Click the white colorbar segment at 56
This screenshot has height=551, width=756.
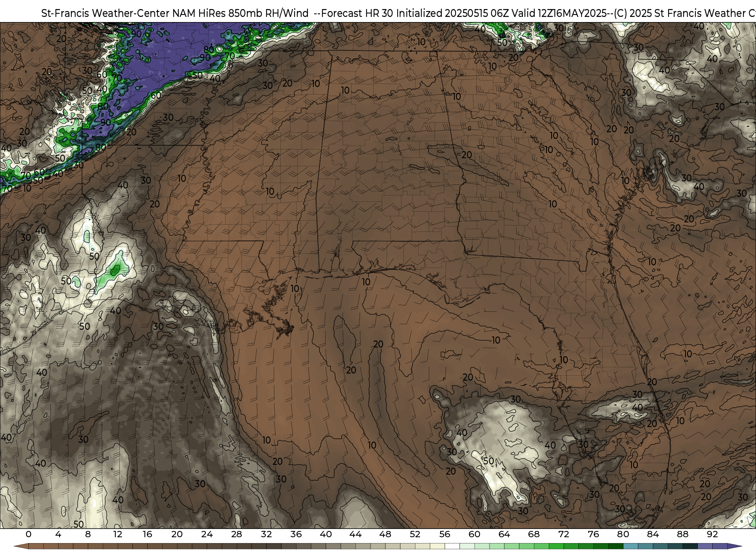(452, 547)
